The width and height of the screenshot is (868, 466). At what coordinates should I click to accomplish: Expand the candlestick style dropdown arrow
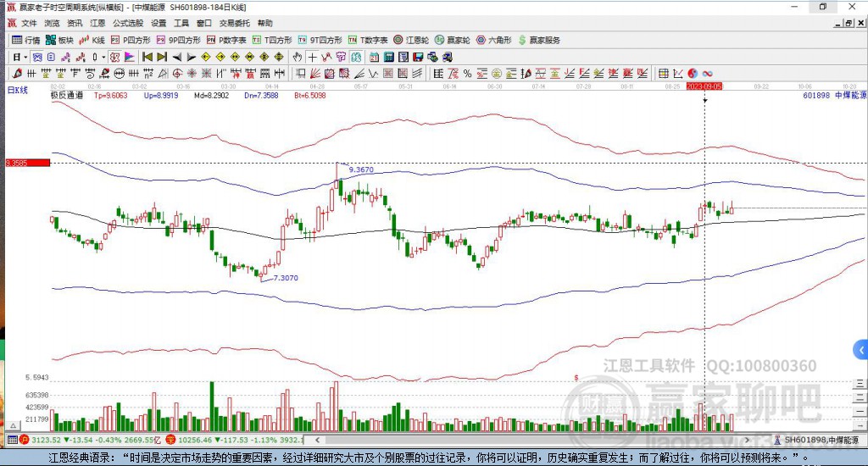point(103,57)
